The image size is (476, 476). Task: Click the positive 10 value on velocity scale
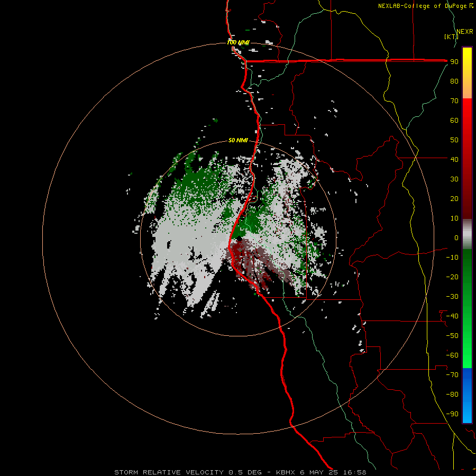pyautogui.click(x=454, y=218)
